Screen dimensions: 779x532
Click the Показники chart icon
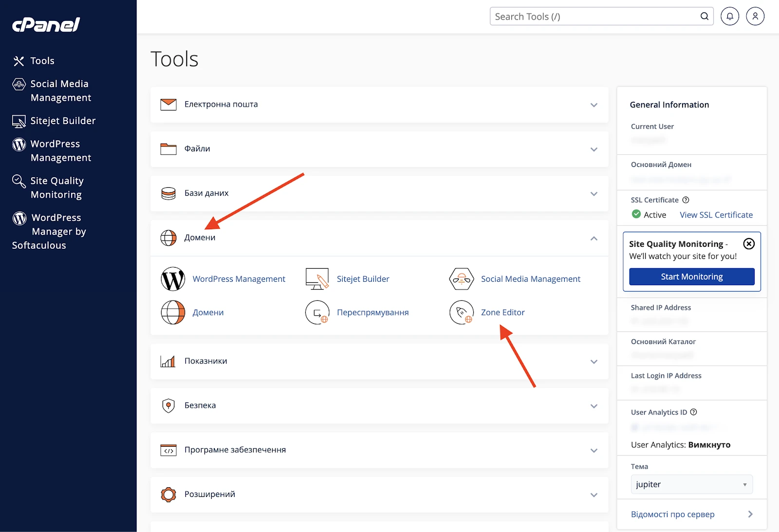click(x=168, y=361)
